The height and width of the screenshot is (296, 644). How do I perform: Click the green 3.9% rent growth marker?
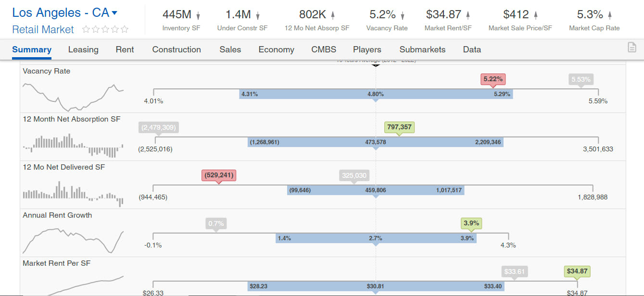click(x=471, y=223)
